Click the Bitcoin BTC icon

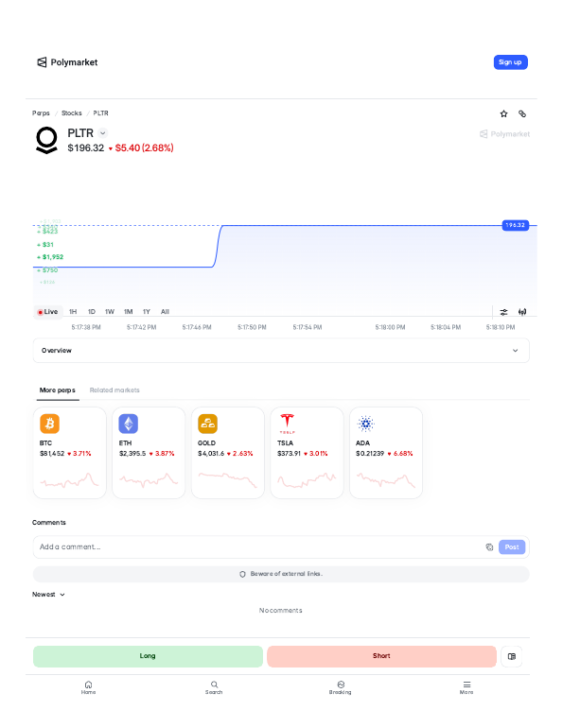tap(50, 424)
